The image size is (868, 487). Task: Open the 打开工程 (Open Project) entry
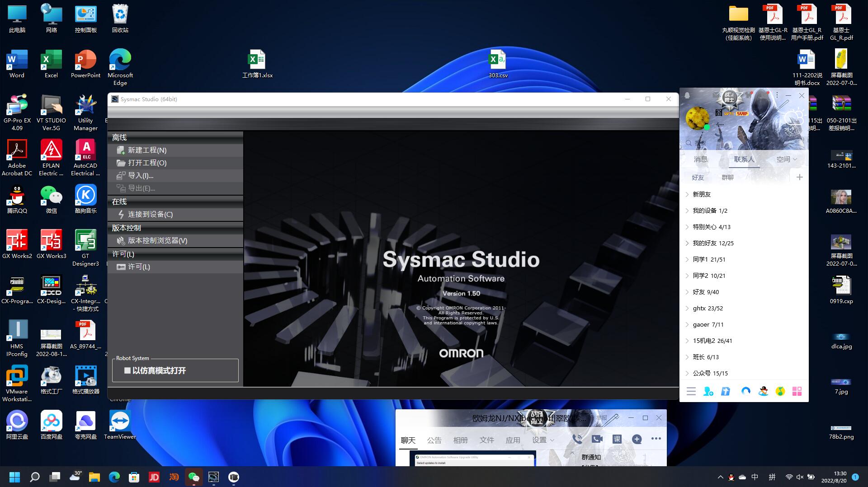(147, 163)
